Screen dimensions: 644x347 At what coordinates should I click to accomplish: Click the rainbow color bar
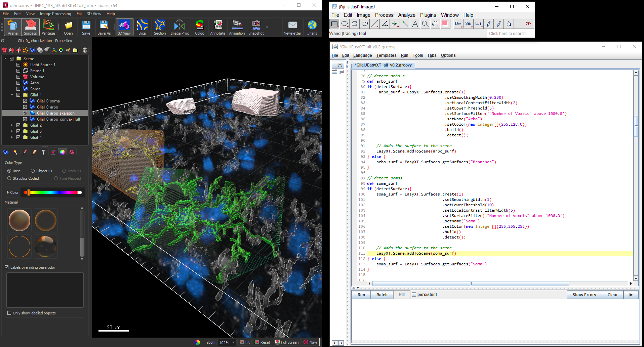coord(53,192)
